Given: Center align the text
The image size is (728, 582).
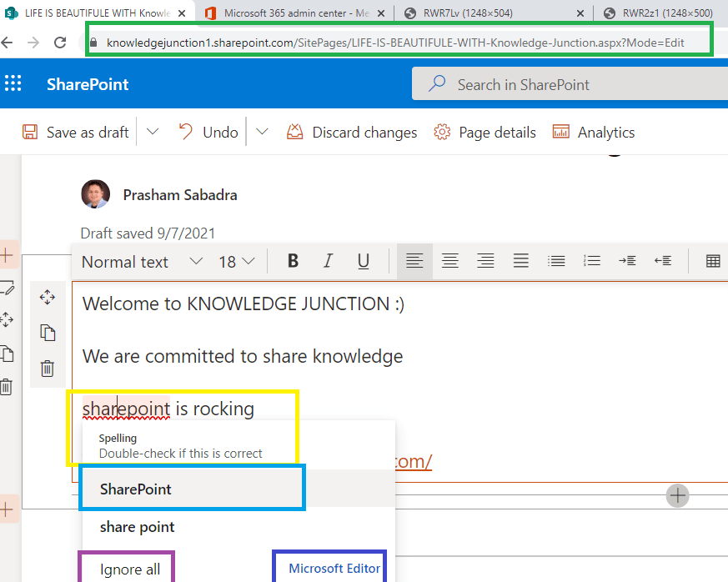Looking at the screenshot, I should pos(450,261).
